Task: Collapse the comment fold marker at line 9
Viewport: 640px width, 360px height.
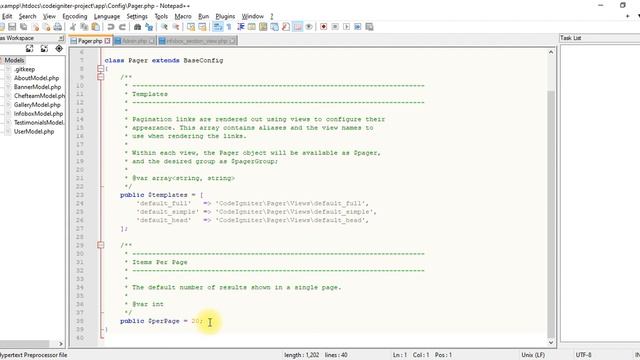Action: [101, 77]
